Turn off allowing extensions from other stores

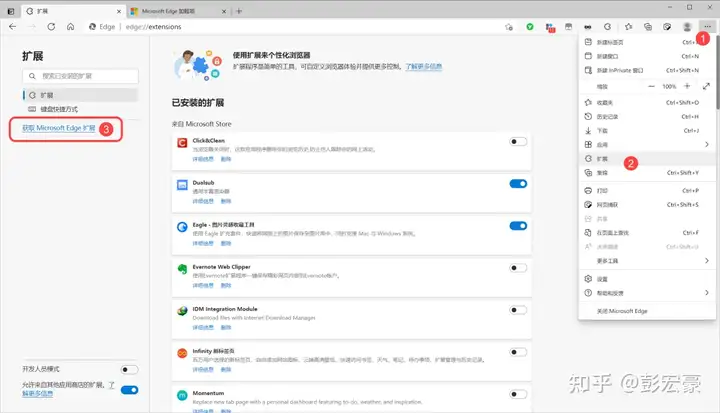[129, 390]
